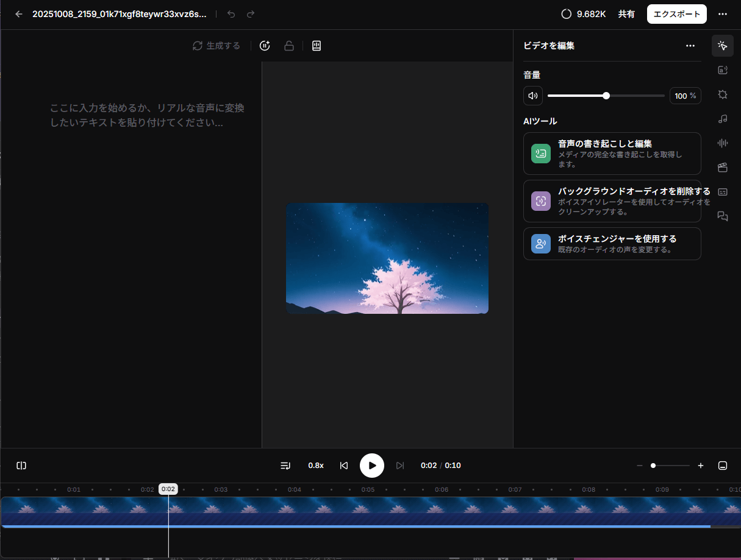Mute the video with the speaker button
Image resolution: width=741 pixels, height=560 pixels.
tap(533, 96)
